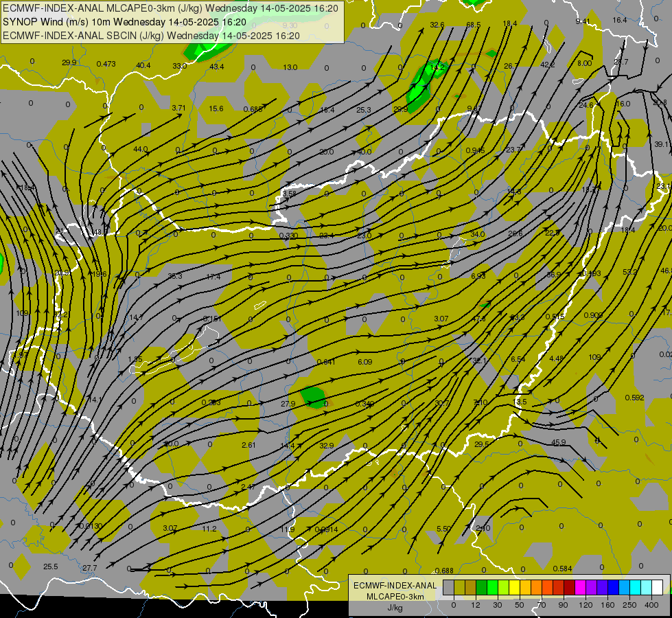Click the map value 2.61
The image size is (672, 618).
pos(248,445)
